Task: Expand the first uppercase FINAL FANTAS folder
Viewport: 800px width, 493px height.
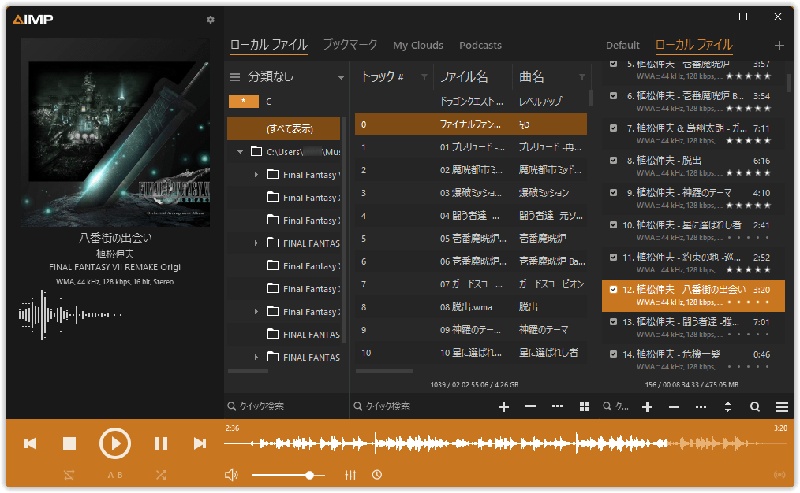Action: (x=256, y=243)
